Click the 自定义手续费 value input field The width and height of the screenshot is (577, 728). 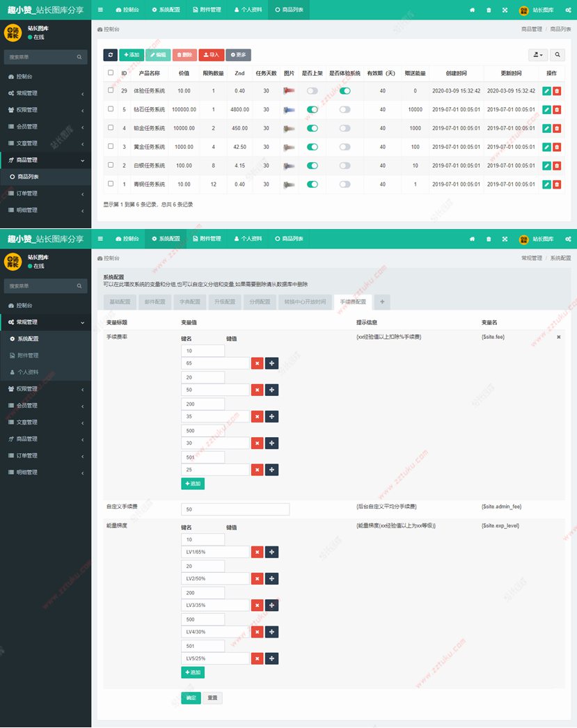[x=235, y=509]
